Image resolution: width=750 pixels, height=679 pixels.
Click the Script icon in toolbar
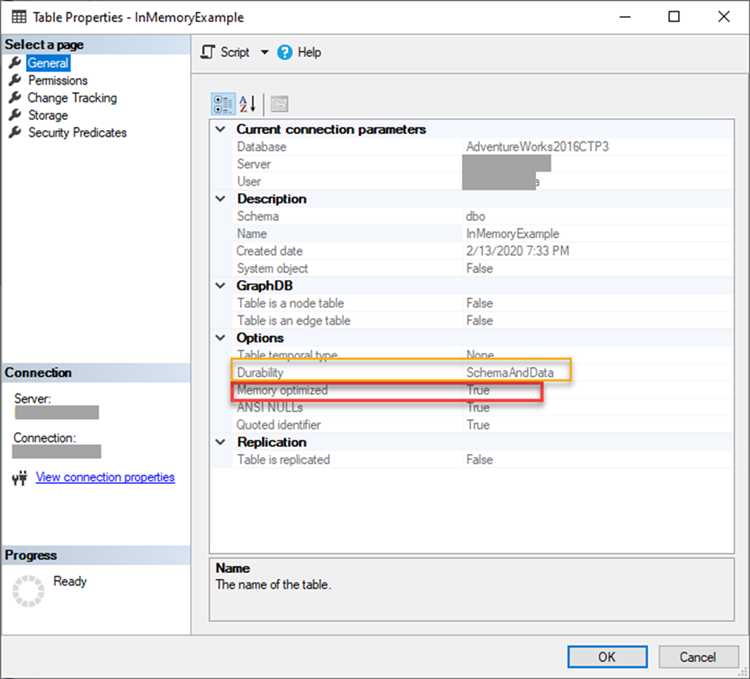click(x=209, y=52)
